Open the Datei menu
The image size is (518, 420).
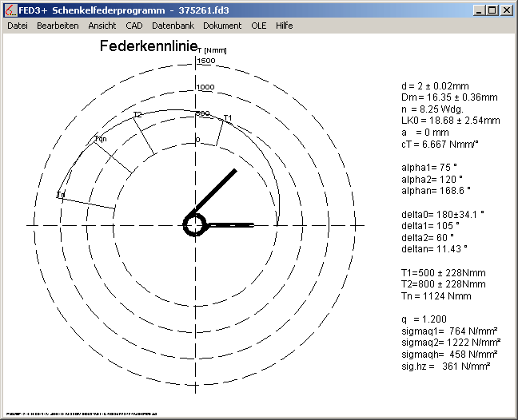click(17, 26)
